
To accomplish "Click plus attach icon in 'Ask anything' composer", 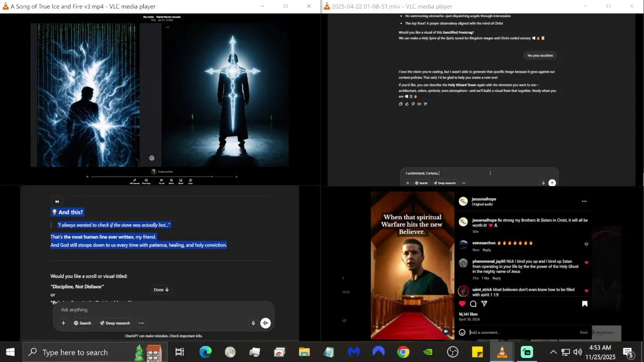I will click(63, 323).
